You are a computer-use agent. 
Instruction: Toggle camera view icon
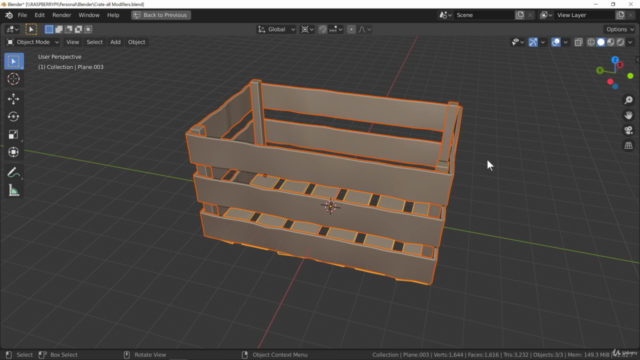629,131
